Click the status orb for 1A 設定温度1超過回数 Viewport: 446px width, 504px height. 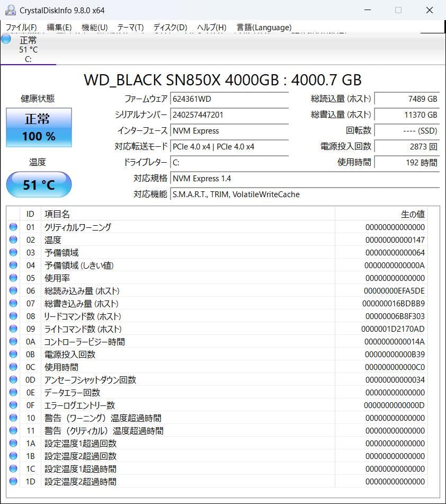(x=13, y=443)
